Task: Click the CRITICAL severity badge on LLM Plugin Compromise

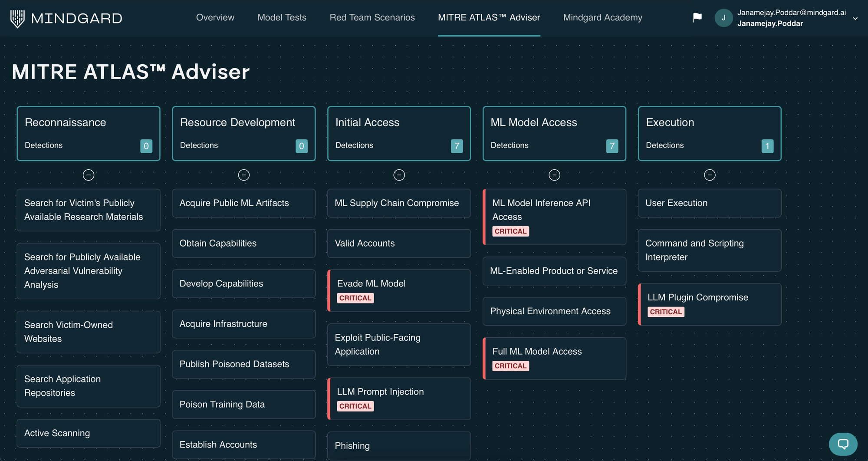Action: (x=666, y=311)
